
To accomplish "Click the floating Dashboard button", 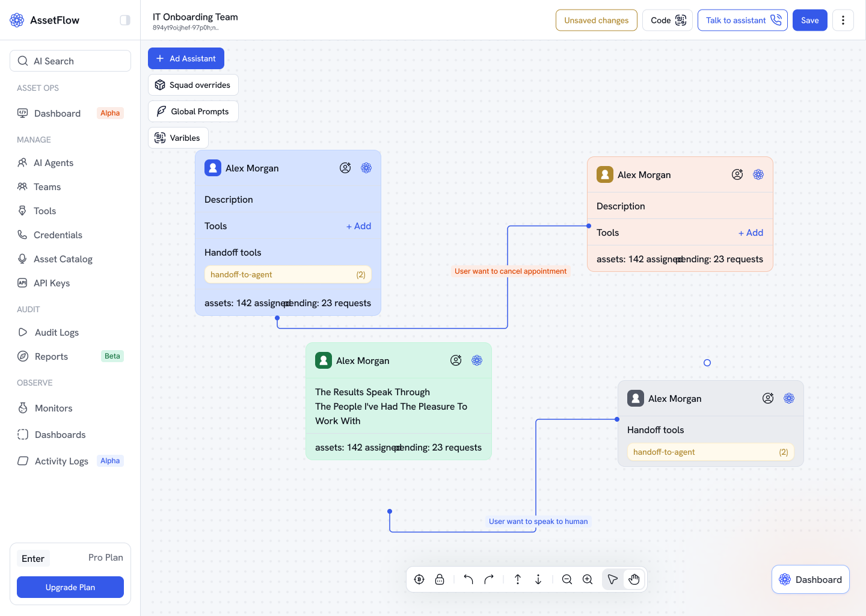I will click(810, 579).
